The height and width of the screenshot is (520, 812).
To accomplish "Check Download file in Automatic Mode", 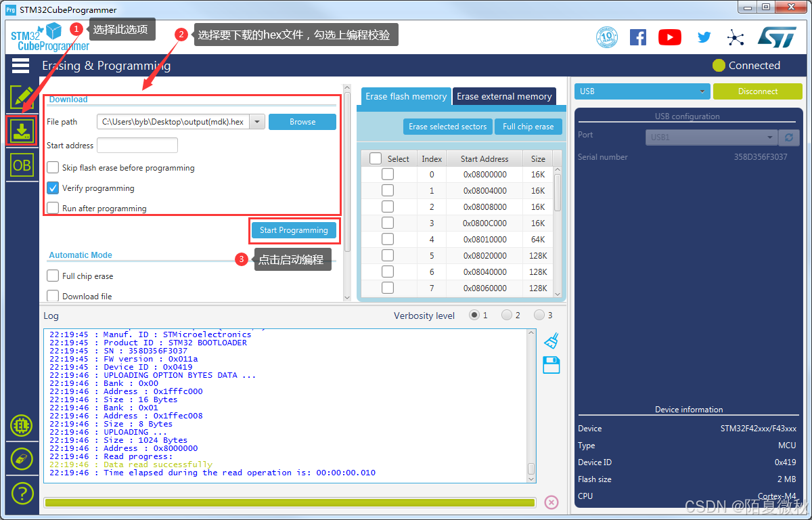I will 53,296.
